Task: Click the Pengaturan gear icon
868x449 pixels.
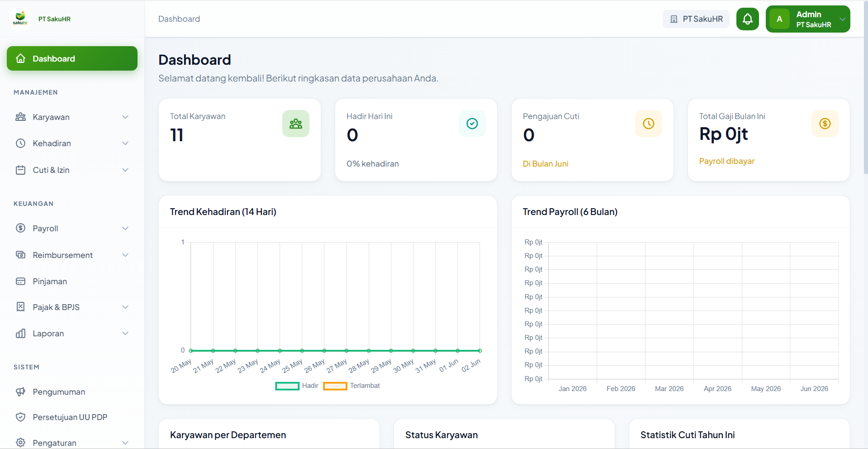Action: pos(21,443)
